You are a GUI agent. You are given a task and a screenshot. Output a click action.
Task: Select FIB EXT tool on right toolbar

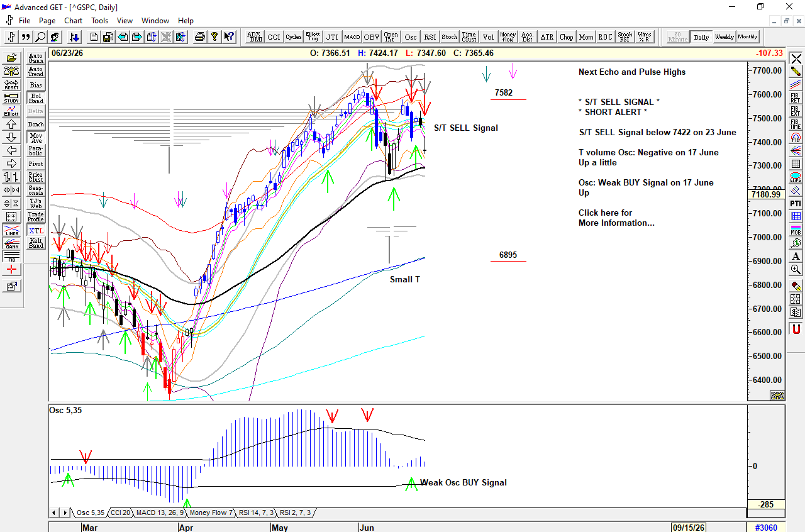click(796, 112)
